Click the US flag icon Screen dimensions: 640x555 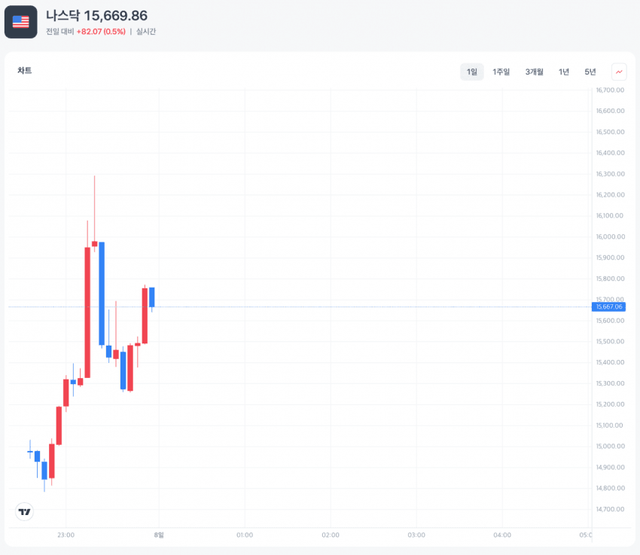[x=21, y=21]
